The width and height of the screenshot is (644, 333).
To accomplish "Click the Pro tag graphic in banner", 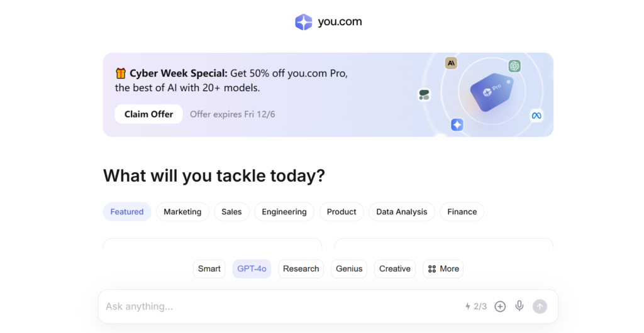I will 492,92.
